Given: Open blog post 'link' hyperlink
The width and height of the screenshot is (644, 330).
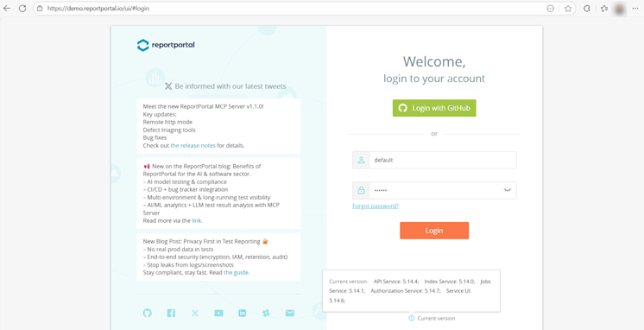Looking at the screenshot, I should pos(197,220).
